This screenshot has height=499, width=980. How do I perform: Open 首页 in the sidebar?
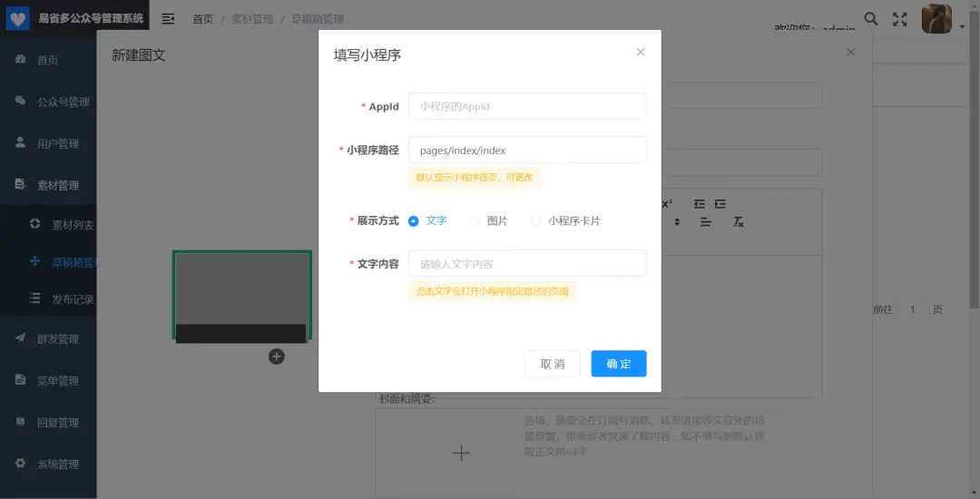click(48, 60)
